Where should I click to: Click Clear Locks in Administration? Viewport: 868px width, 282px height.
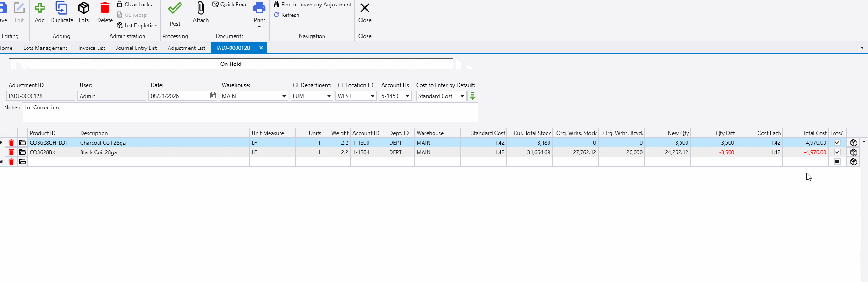click(134, 5)
